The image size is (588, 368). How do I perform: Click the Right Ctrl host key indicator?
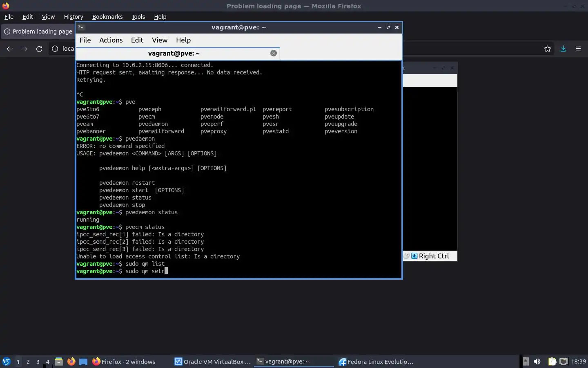point(434,256)
